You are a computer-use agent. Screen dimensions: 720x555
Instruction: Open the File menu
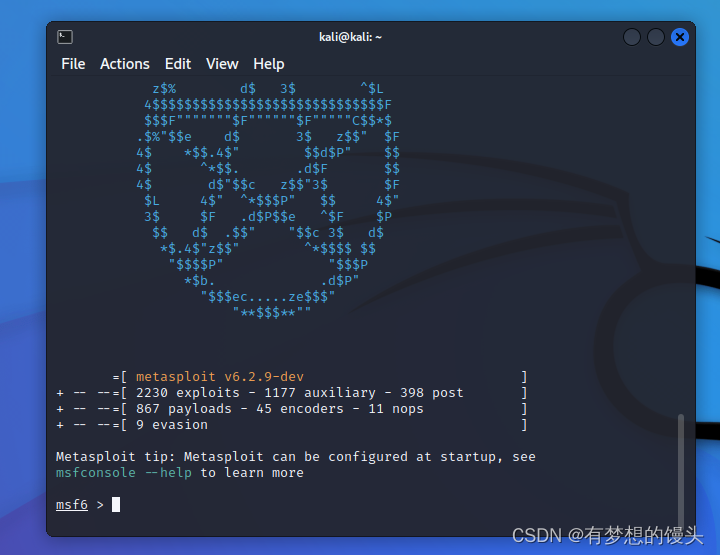tap(73, 64)
